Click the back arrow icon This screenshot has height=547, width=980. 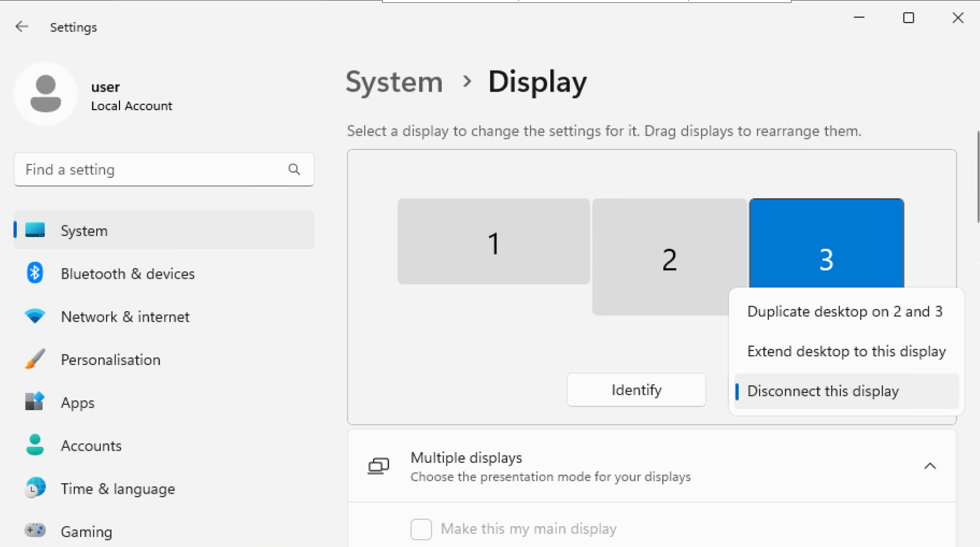point(22,27)
